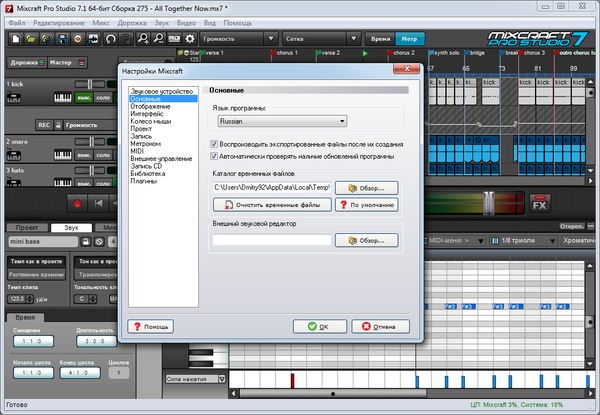
Task: Toggle automatic update check checkbox
Action: pos(215,157)
